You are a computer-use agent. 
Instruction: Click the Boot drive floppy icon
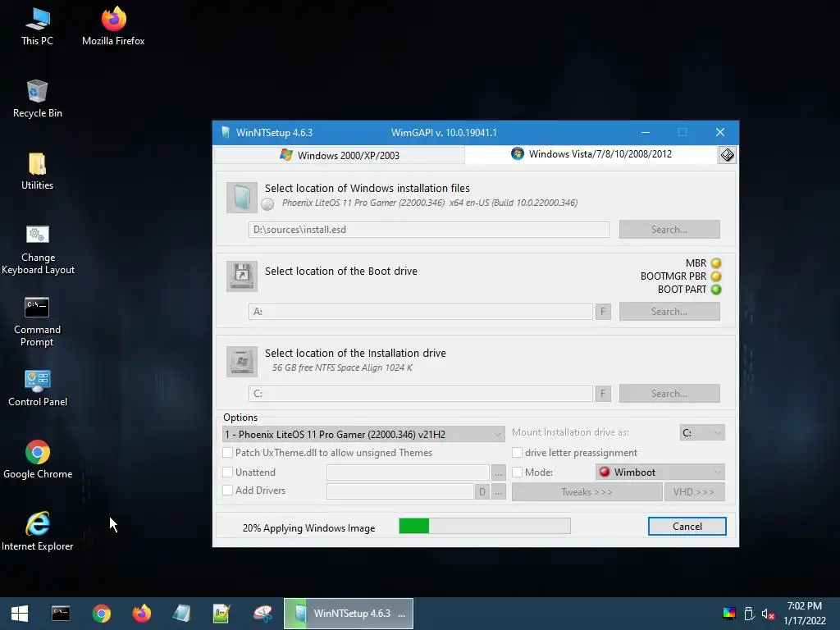tap(242, 276)
